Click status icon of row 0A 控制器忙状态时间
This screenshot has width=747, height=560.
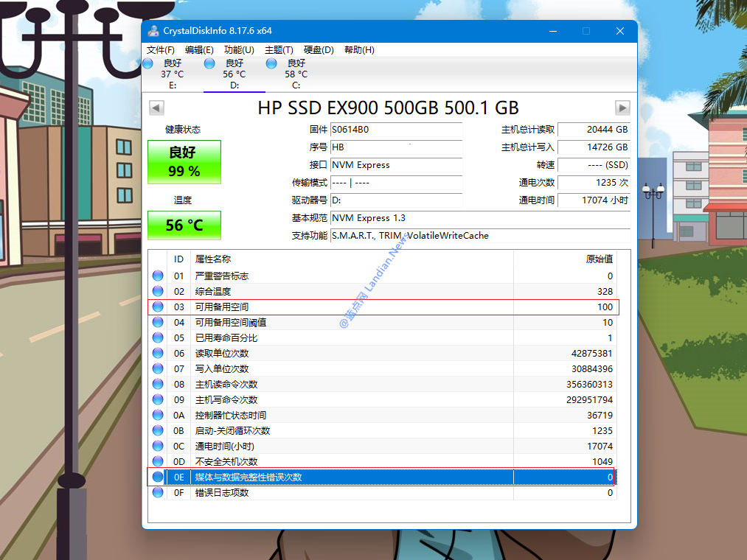pyautogui.click(x=158, y=415)
